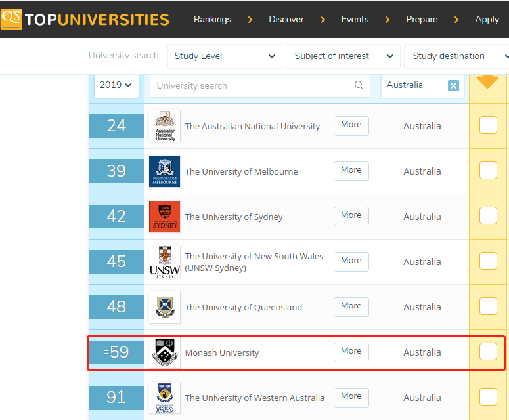Click More button for University of Melbourne
509x420 pixels.
pos(351,170)
